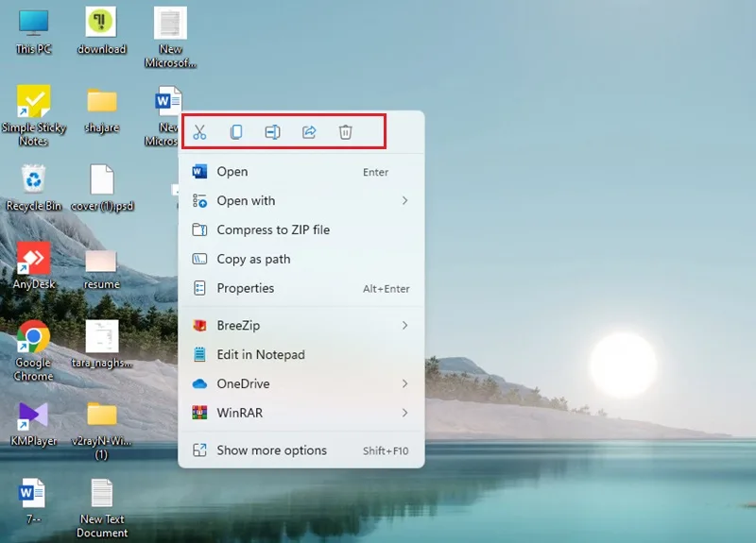756x543 pixels.
Task: Expand the WinRAR submenu
Action: [x=301, y=413]
